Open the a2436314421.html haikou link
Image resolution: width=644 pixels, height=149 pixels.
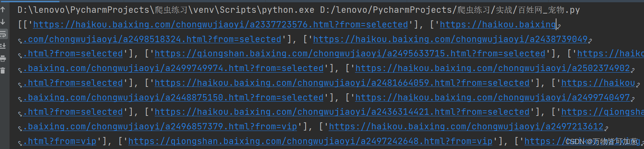point(342,112)
